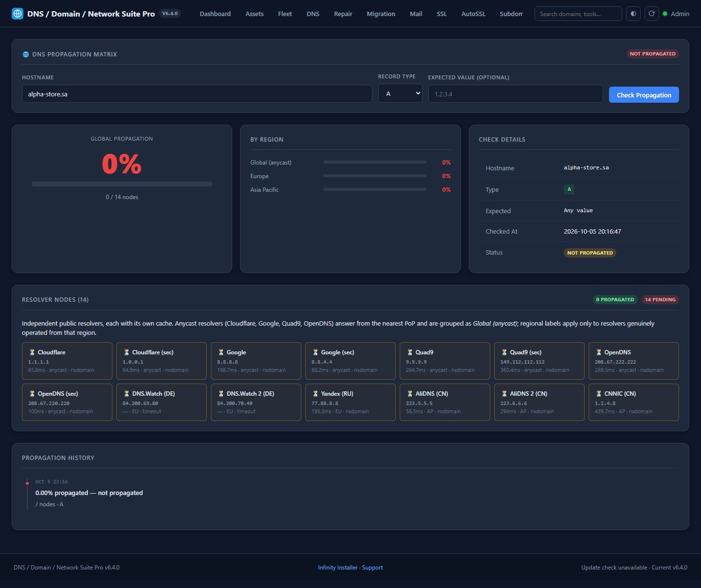Open the Record Type dropdown
This screenshot has width=701, height=588.
coord(400,93)
